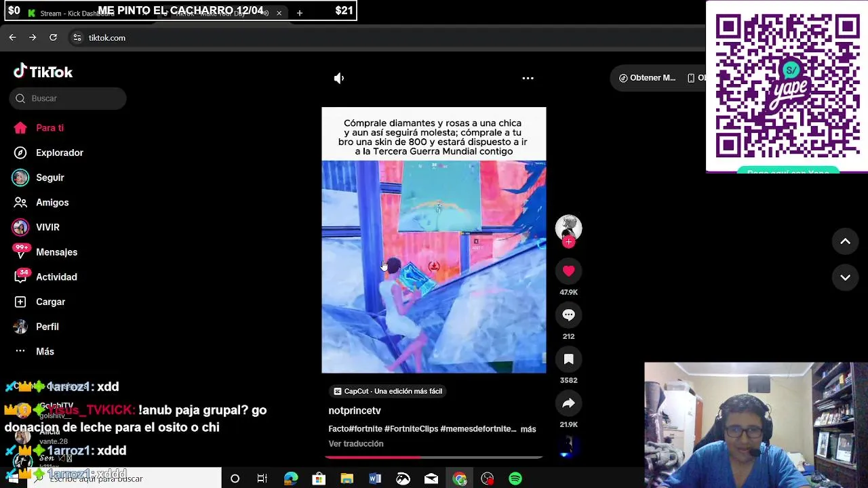
Task: Click the #fortnite hashtag
Action: click(366, 429)
